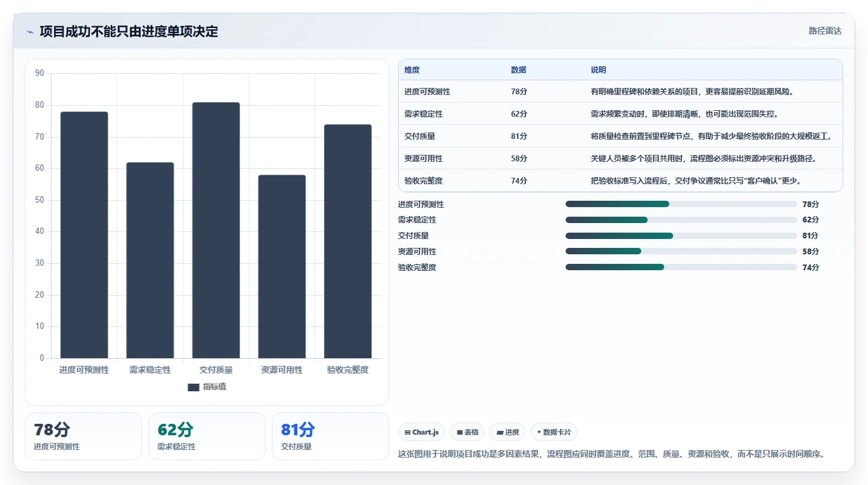Click the 资源可用性 progress bar
The width and height of the screenshot is (868, 485).
coord(681,252)
